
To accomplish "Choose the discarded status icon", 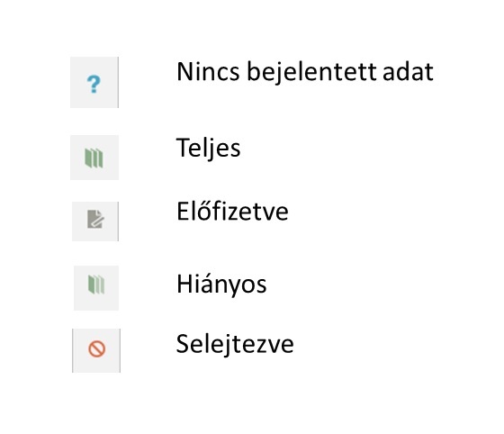I will coord(97,348).
